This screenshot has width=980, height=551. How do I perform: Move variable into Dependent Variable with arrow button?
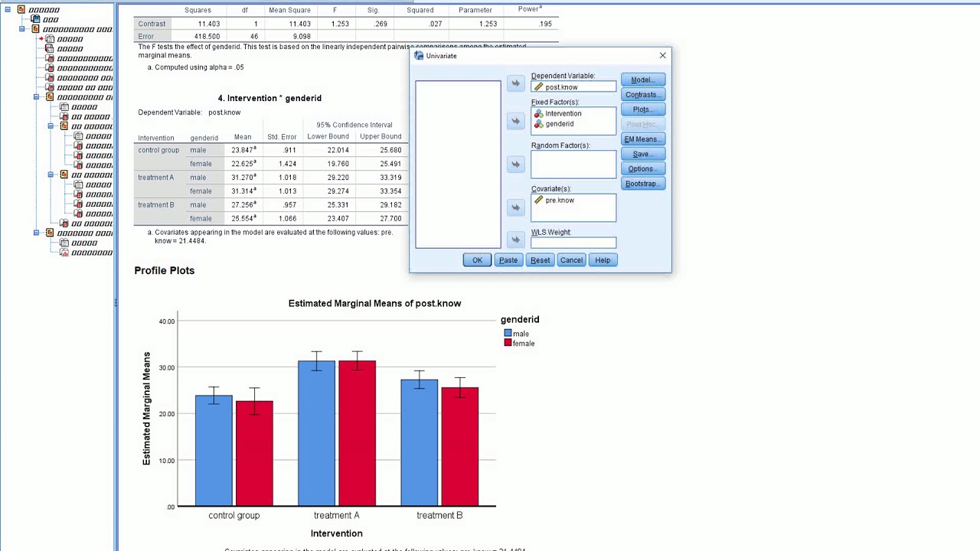click(515, 83)
